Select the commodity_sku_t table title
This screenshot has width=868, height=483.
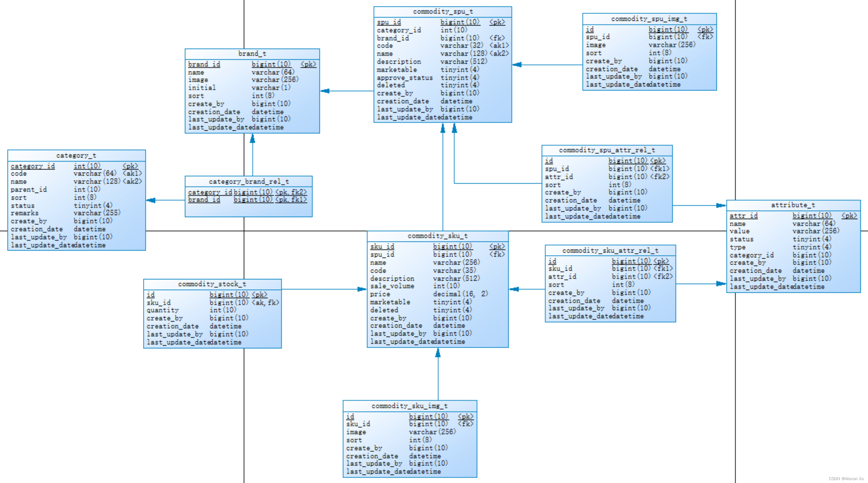(x=437, y=236)
